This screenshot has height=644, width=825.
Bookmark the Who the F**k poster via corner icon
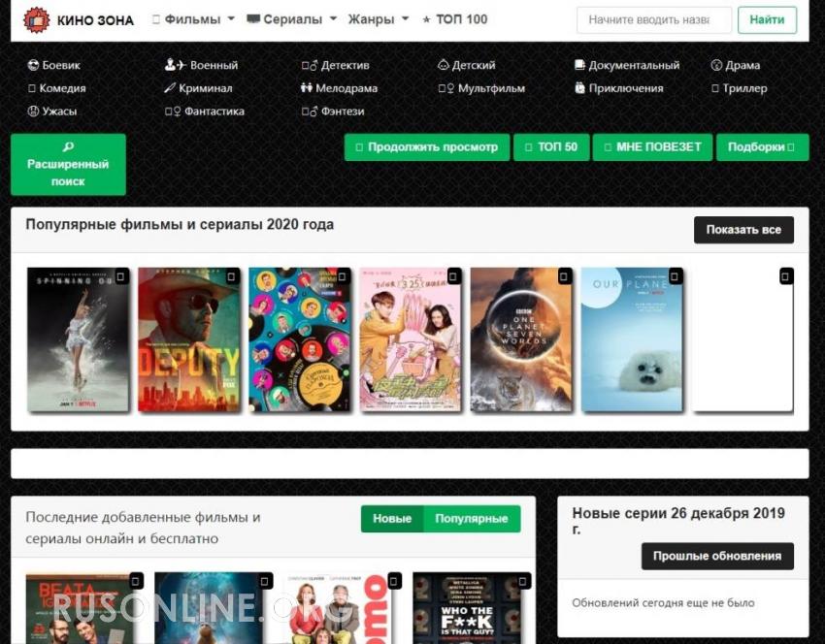tap(523, 581)
